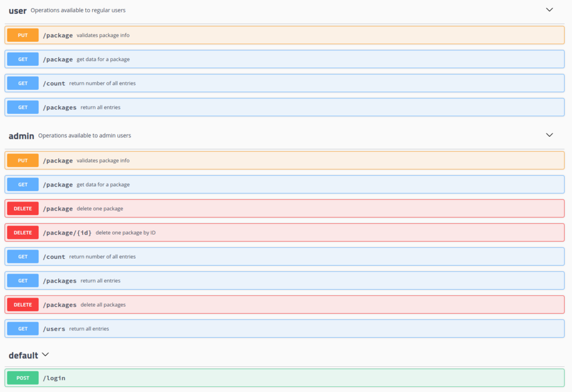572x392 pixels.
Task: Click 'validates package info' in admin section
Action: 103,160
